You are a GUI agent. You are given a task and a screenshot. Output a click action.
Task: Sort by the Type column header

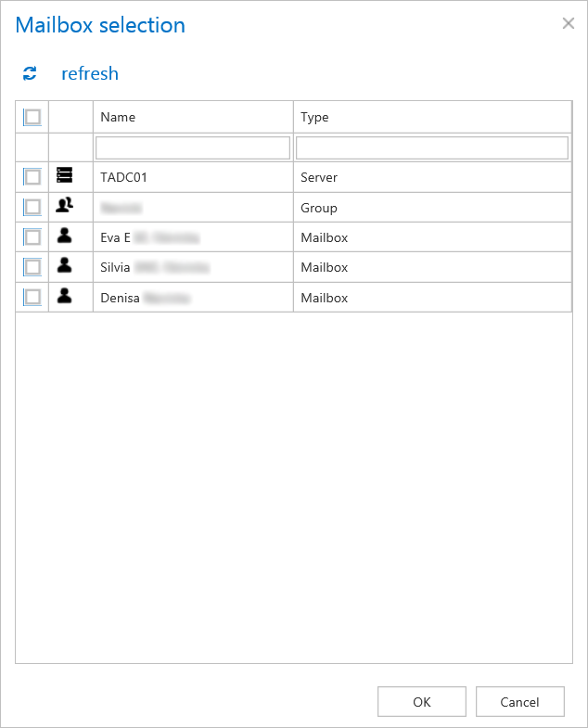314,117
